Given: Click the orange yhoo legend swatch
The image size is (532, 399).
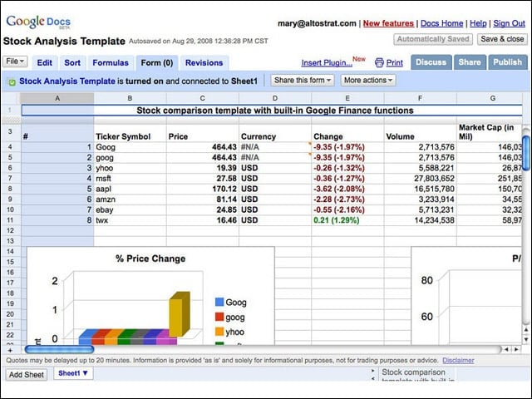Looking at the screenshot, I should 219,332.
